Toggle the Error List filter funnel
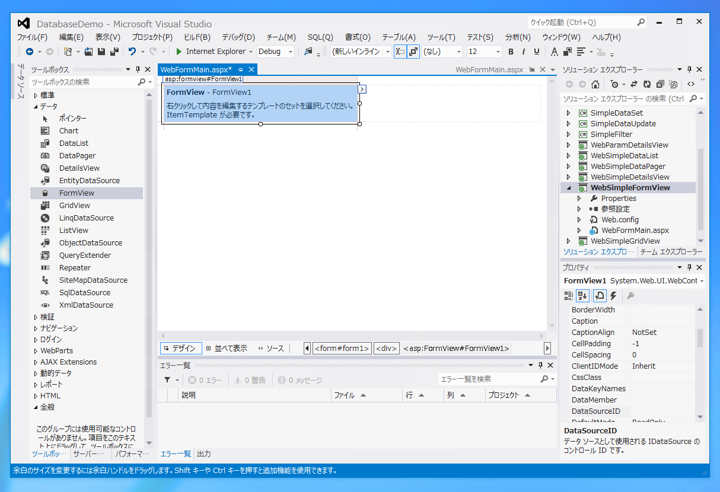720x492 pixels. (x=167, y=380)
